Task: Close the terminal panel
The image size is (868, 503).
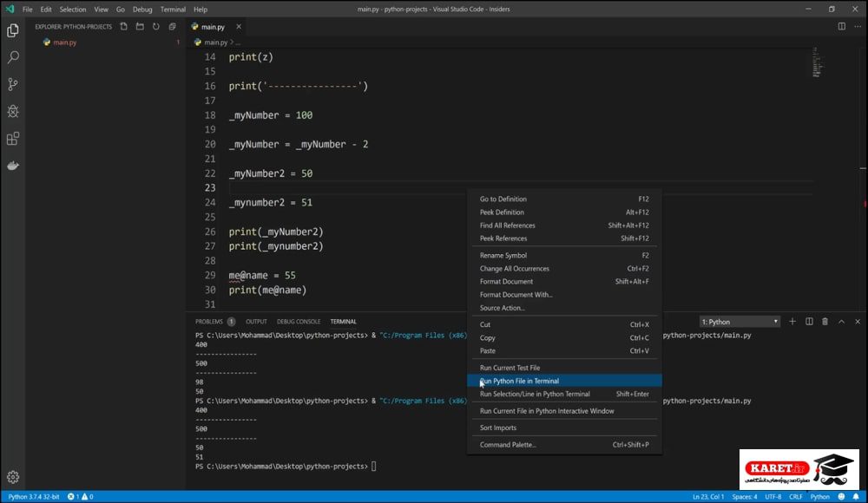Action: tap(858, 322)
